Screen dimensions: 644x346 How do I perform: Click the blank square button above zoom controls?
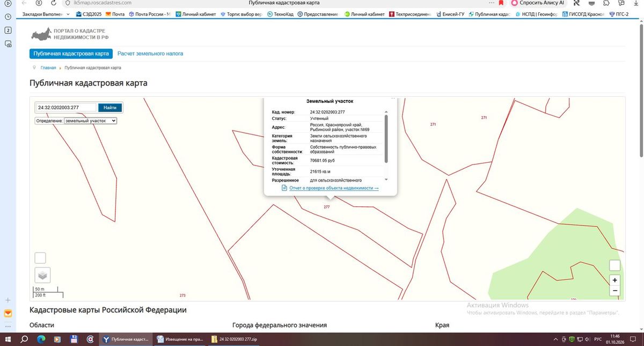pos(615,265)
